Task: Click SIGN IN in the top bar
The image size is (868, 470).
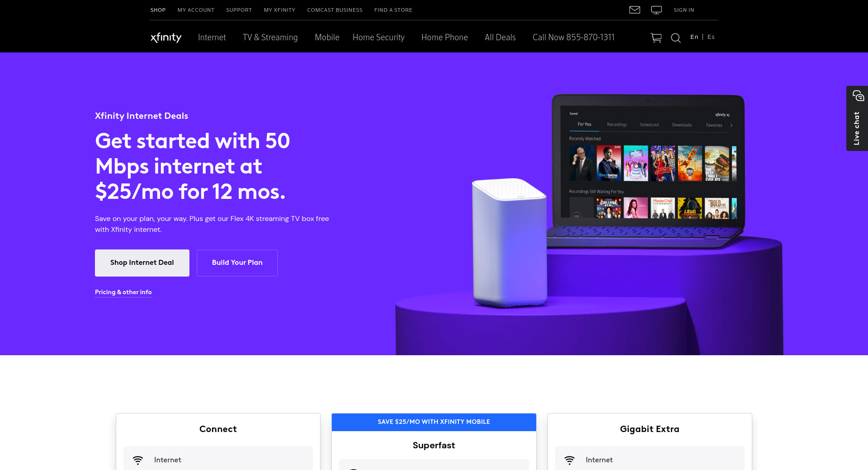Action: click(684, 10)
